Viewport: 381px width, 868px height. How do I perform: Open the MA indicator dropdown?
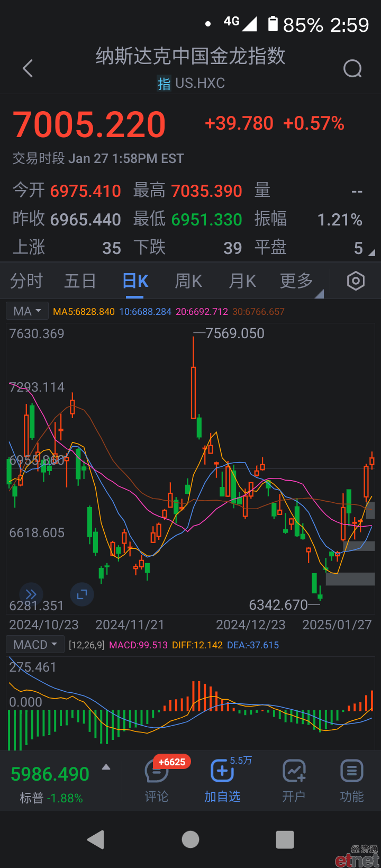(28, 311)
